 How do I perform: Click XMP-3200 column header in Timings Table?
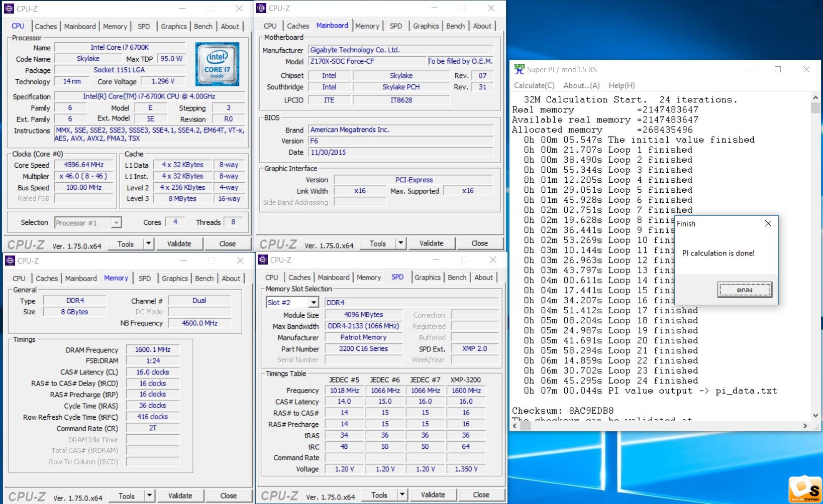tap(466, 380)
